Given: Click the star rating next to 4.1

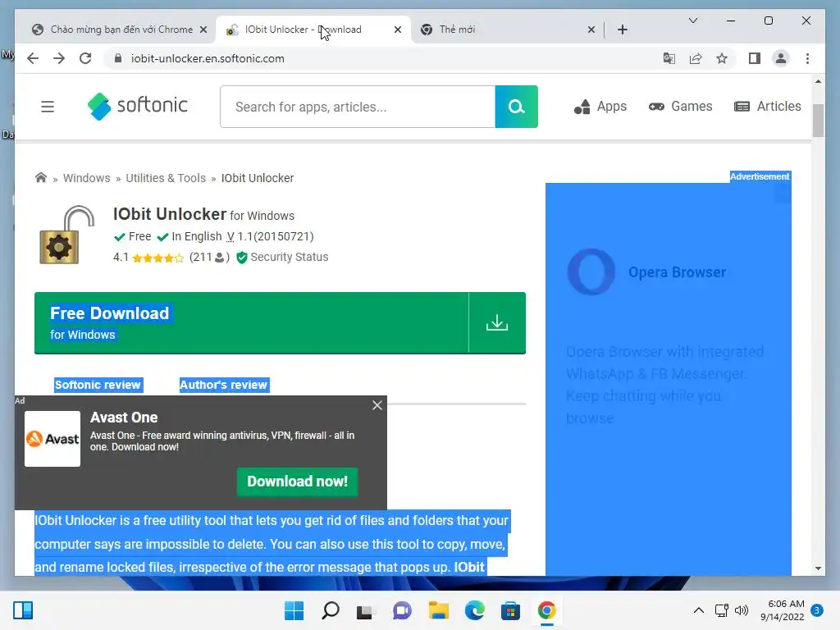Looking at the screenshot, I should [x=157, y=258].
